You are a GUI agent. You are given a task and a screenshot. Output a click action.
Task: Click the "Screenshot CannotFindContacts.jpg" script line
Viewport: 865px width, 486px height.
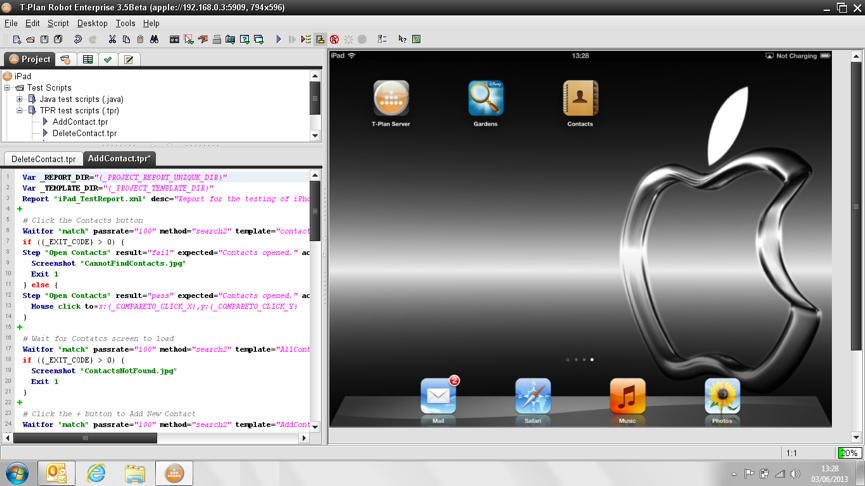click(108, 263)
